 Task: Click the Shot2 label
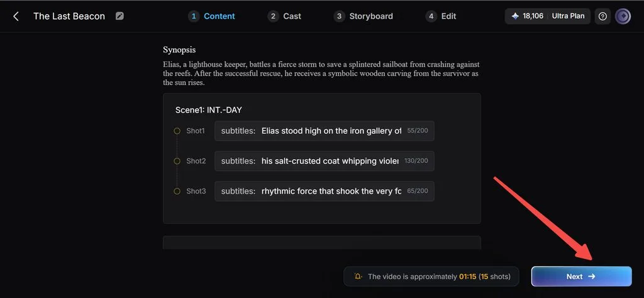point(196,161)
